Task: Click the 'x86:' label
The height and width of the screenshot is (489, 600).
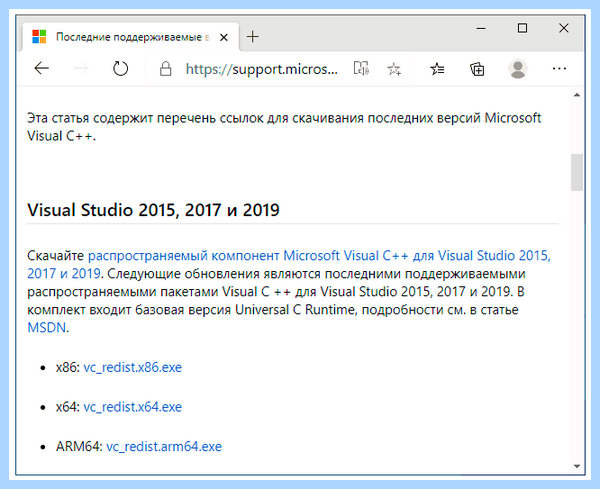Action: coord(68,367)
